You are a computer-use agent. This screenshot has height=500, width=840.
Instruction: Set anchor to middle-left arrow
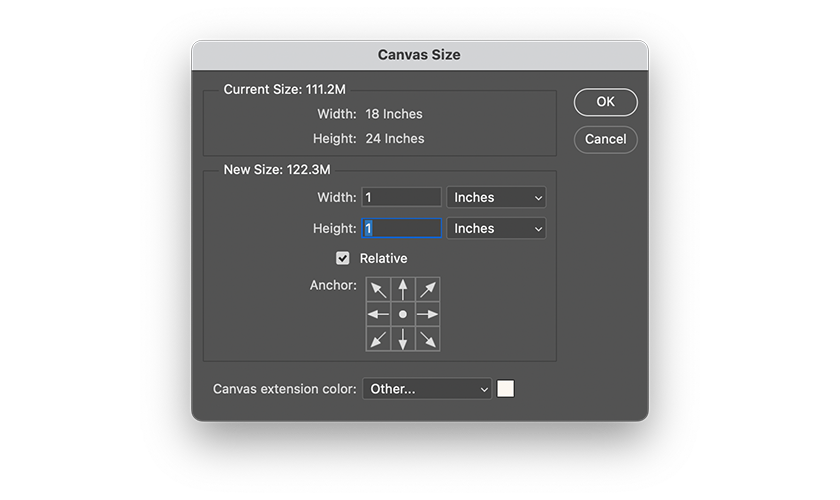378,314
